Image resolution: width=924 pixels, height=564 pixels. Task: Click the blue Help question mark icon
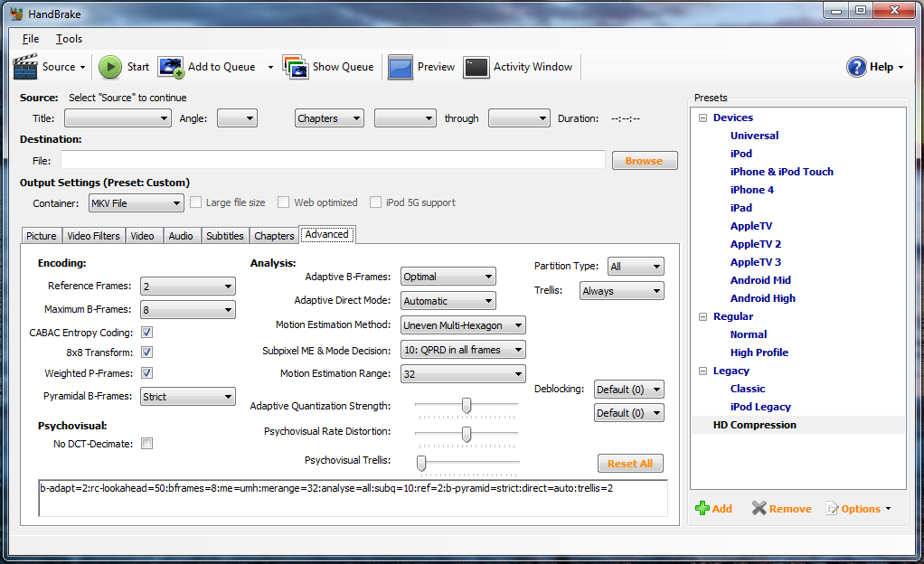(856, 67)
